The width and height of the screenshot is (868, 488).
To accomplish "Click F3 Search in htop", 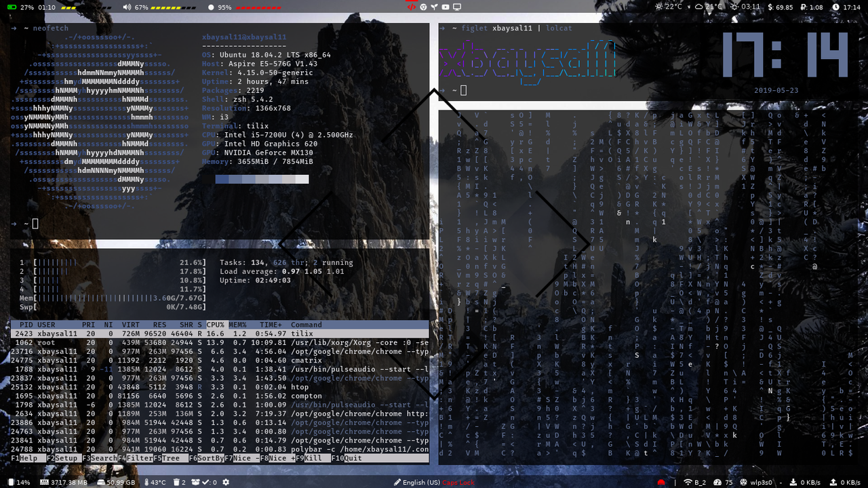I will (100, 458).
